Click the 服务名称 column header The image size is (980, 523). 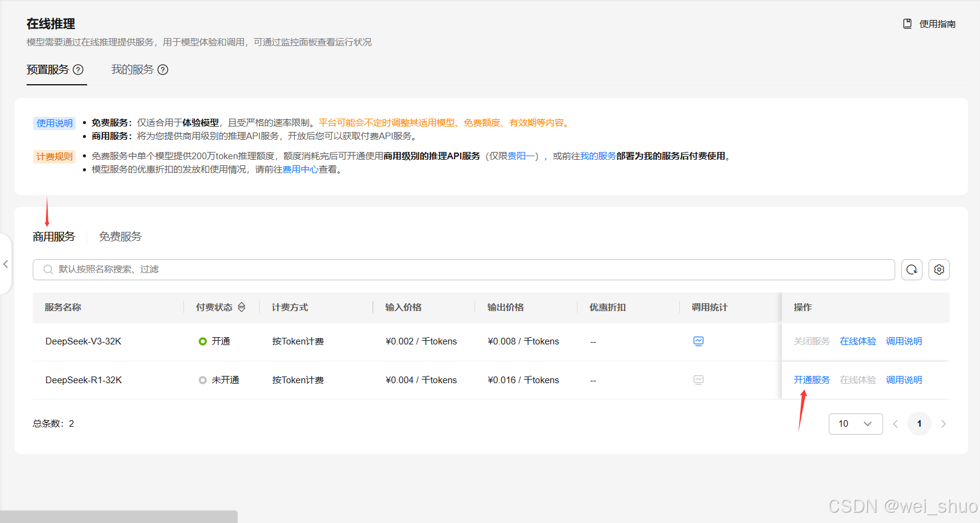(x=63, y=308)
